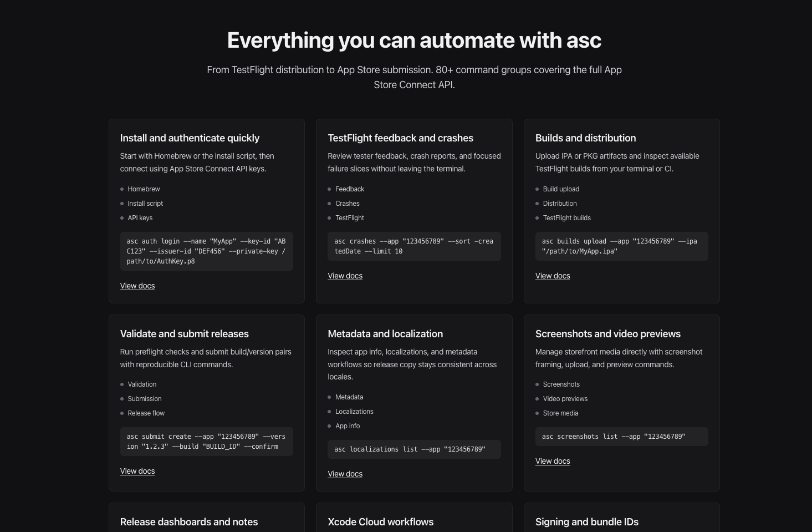This screenshot has width=812, height=532.
Task: Click the Release dashboards and notes heading
Action: (188, 521)
